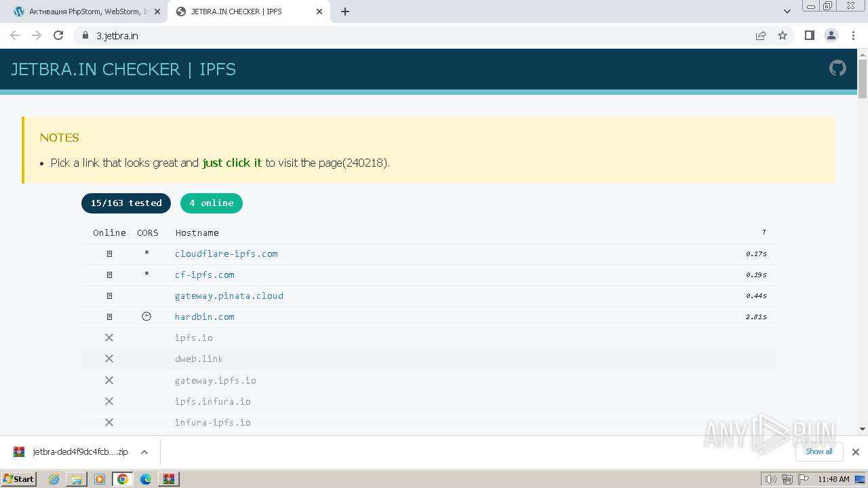Click the dweb.link hostname
The height and width of the screenshot is (488, 868).
(x=199, y=359)
